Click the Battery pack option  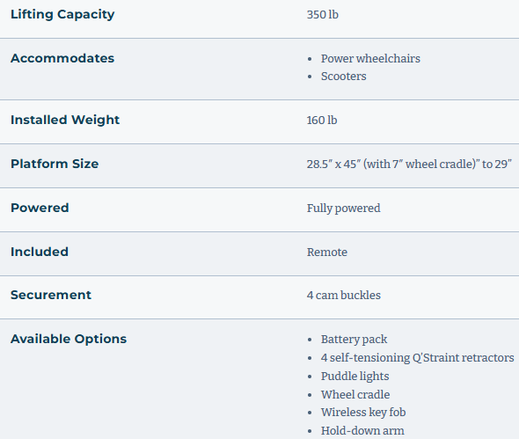click(354, 339)
